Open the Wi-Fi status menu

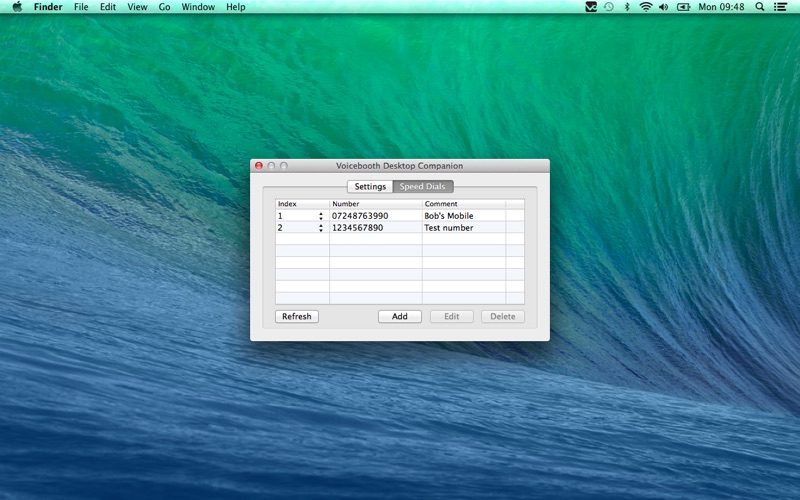(646, 7)
